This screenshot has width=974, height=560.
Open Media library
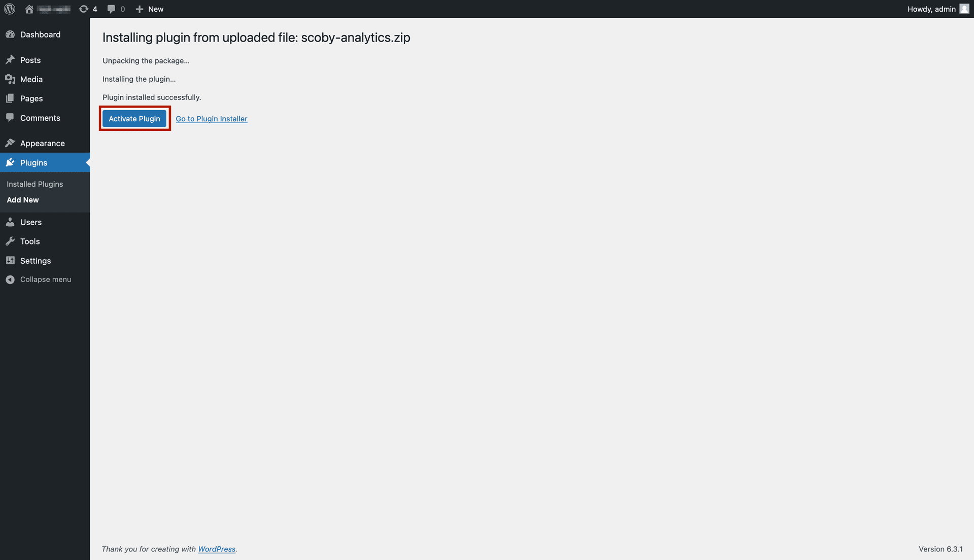(31, 79)
